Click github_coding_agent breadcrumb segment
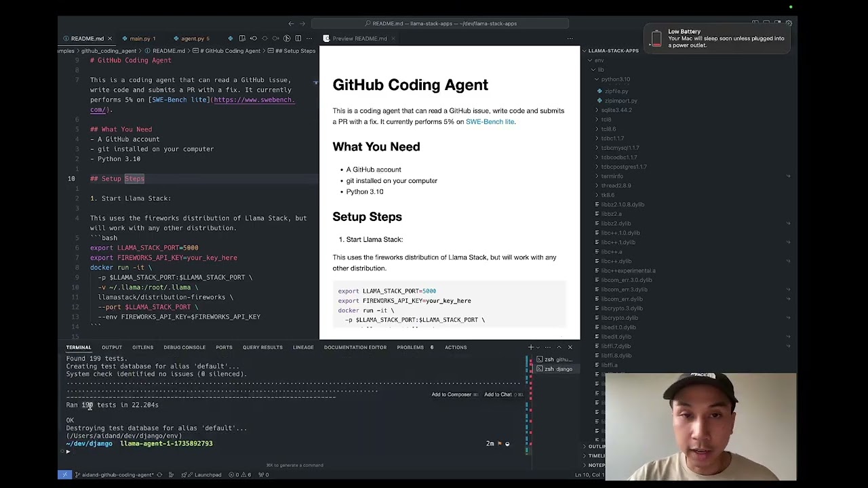 pos(108,51)
